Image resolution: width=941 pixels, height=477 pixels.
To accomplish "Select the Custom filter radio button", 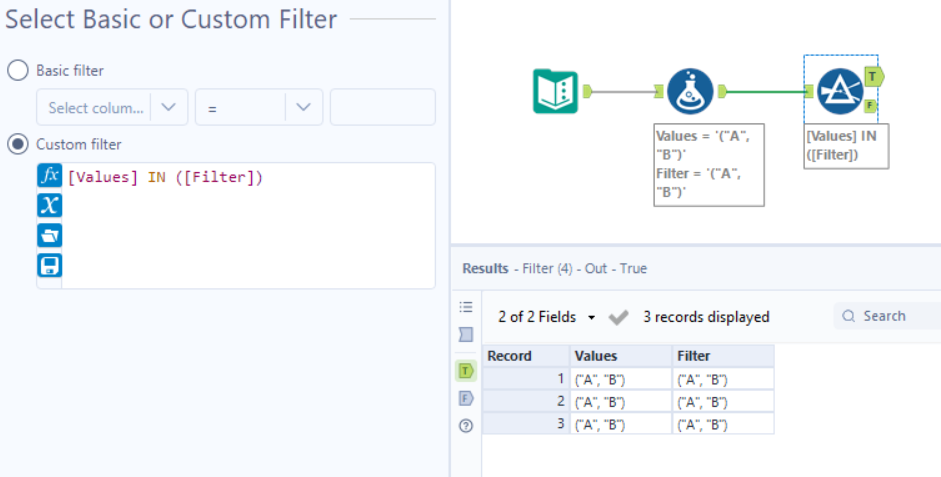I will 17,145.
